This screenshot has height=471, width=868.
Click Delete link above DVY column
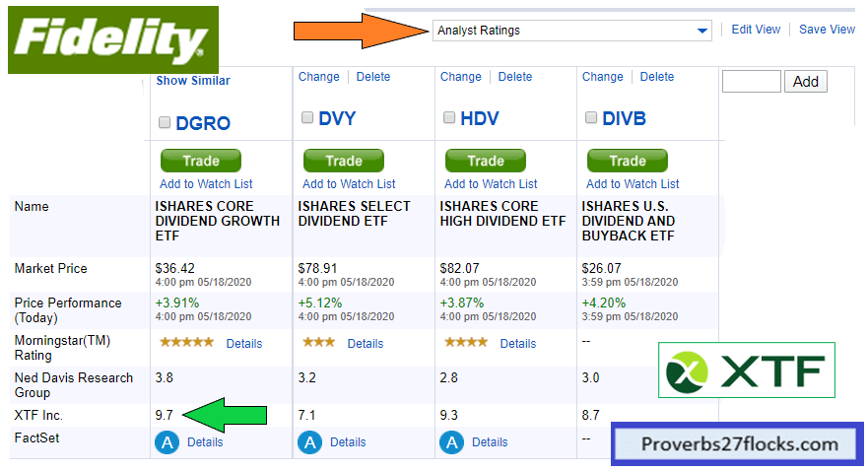coord(373,77)
